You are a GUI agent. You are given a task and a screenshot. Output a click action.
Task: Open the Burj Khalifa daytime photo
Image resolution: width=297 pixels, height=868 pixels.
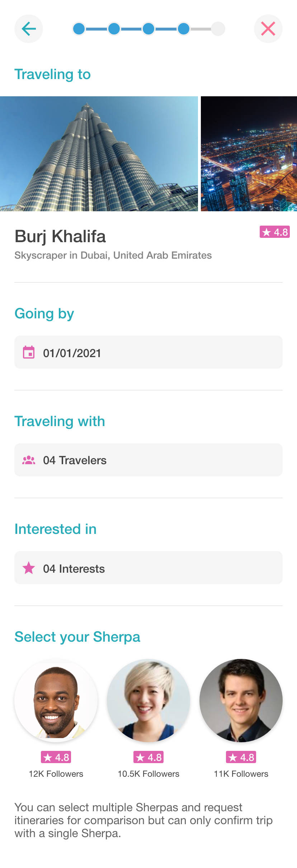99,154
